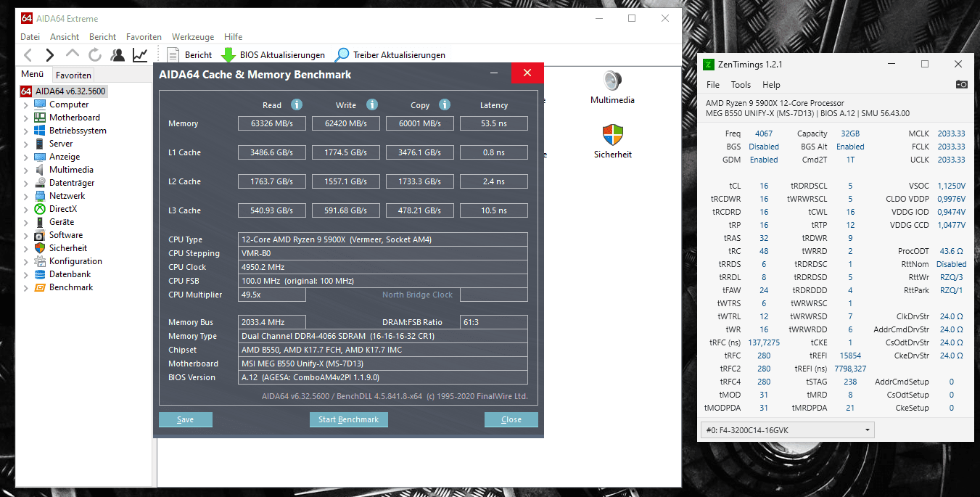Select the Multimedia tree item

tap(72, 170)
